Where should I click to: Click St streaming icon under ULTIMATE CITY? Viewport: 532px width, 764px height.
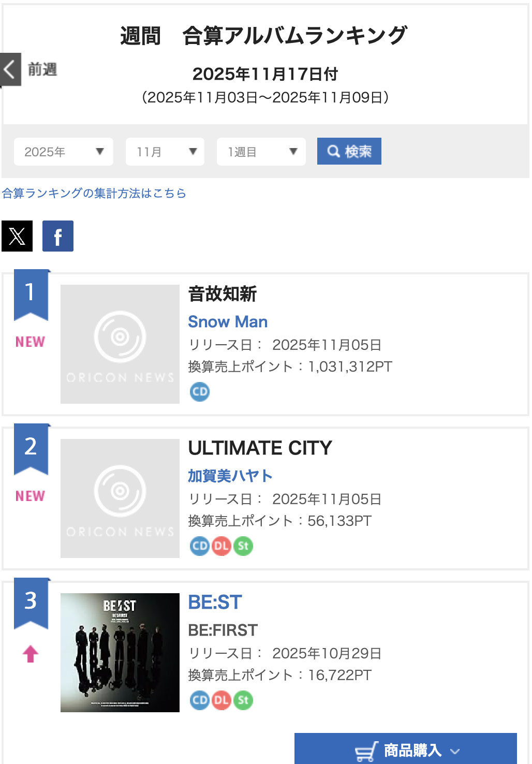point(243,546)
